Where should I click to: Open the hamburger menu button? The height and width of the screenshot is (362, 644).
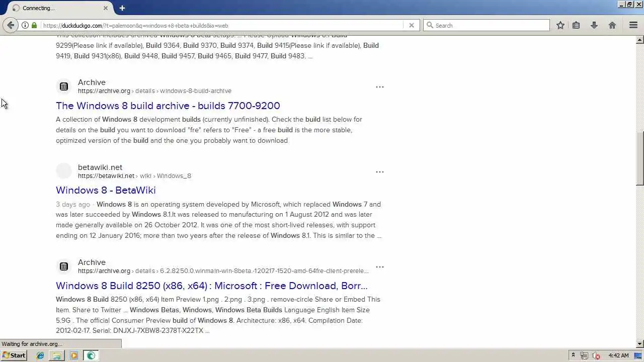coord(633,25)
